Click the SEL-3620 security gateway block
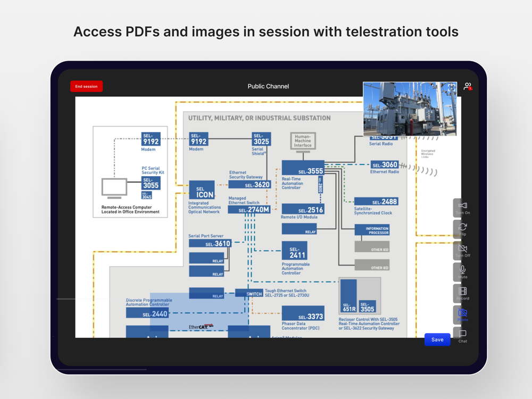The width and height of the screenshot is (532, 399). (x=250, y=185)
